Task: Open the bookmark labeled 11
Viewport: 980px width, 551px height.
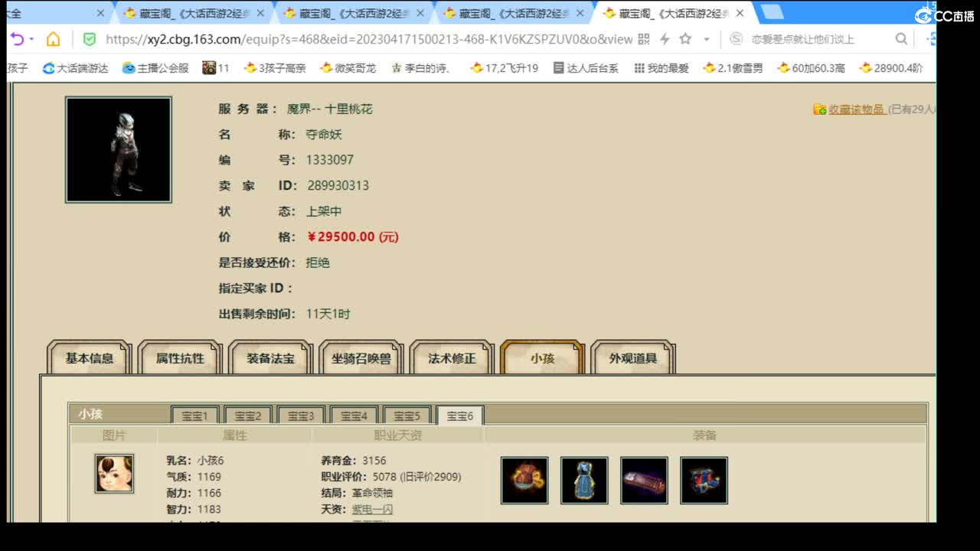Action: [x=216, y=68]
